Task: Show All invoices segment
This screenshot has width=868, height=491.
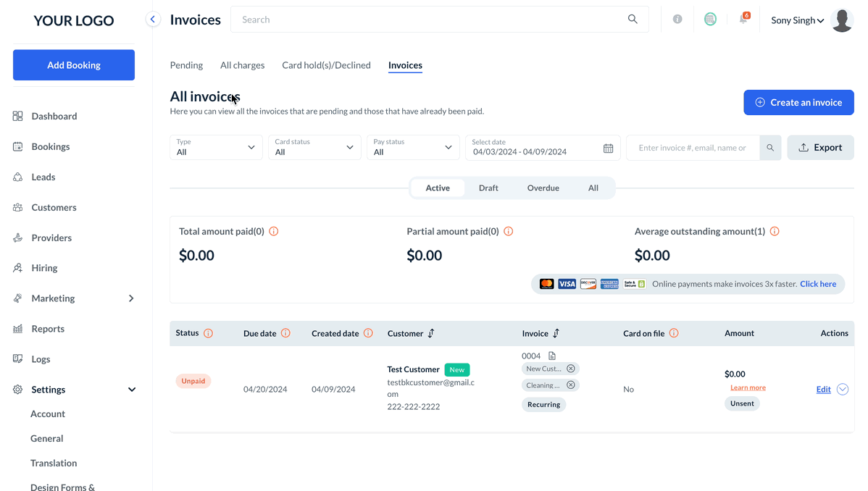Action: (593, 188)
